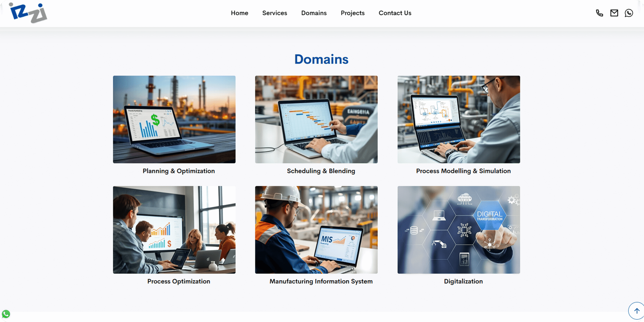The height and width of the screenshot is (322, 644).
Task: Click the green floating WhatsApp icon
Action: click(x=6, y=314)
